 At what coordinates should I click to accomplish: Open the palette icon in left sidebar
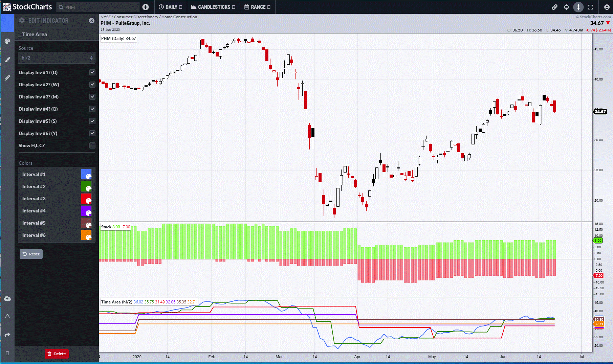pos(7,41)
